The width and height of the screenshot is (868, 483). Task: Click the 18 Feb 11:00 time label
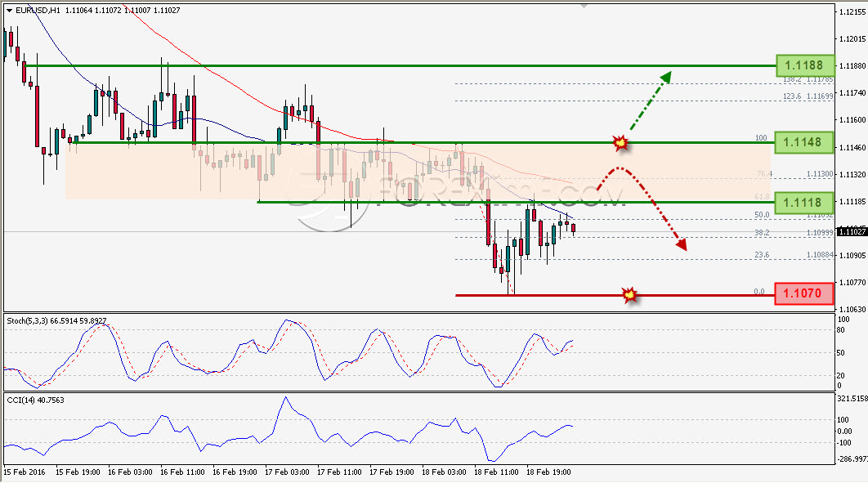pos(497,472)
